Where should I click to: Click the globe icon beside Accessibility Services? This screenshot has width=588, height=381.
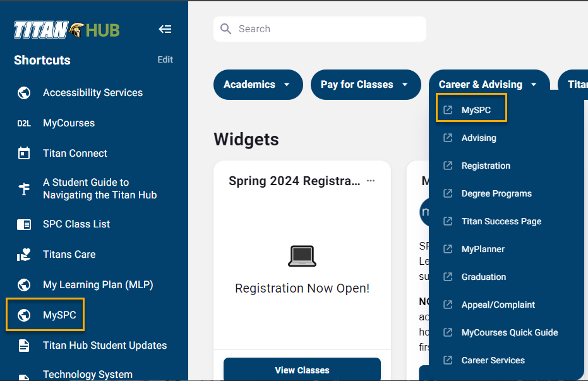point(24,93)
